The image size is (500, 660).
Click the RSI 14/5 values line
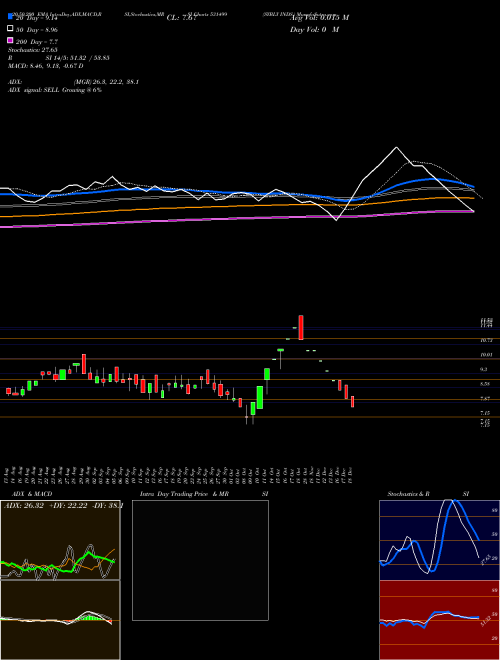click(x=59, y=58)
